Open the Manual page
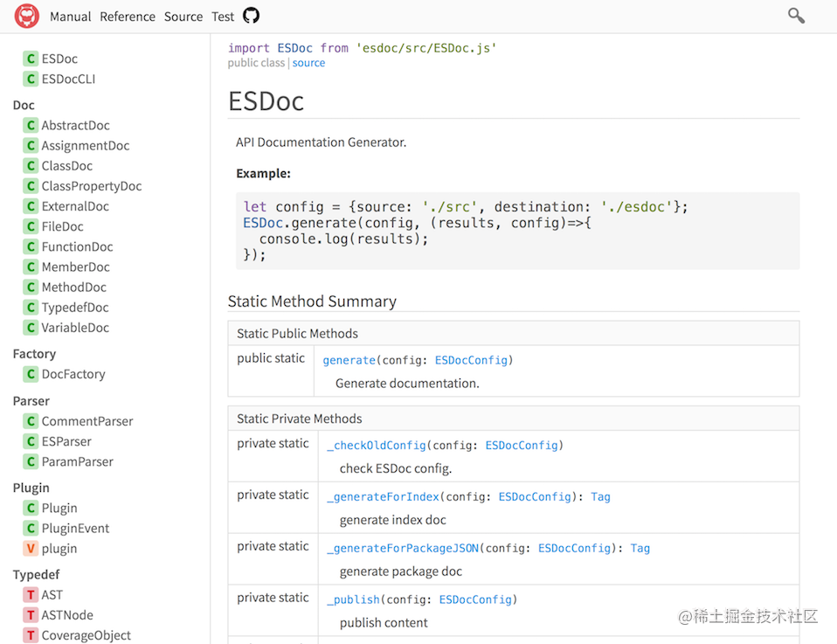This screenshot has height=644, width=837. click(71, 17)
